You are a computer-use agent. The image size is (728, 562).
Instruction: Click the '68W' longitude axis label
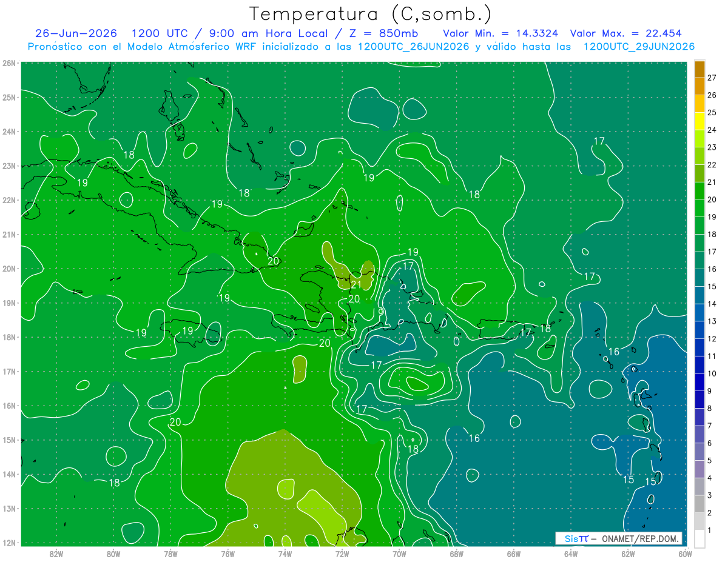[x=456, y=554]
